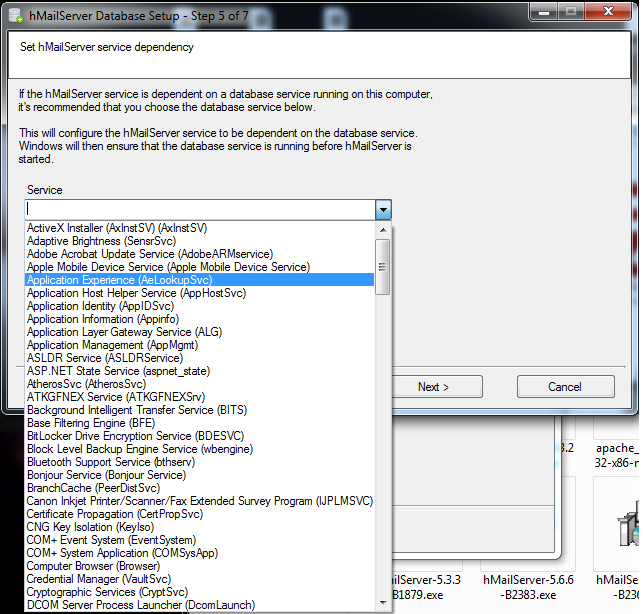The width and height of the screenshot is (644, 614).
Task: Pick Base Filtering Engine (BFE)
Action: point(200,423)
